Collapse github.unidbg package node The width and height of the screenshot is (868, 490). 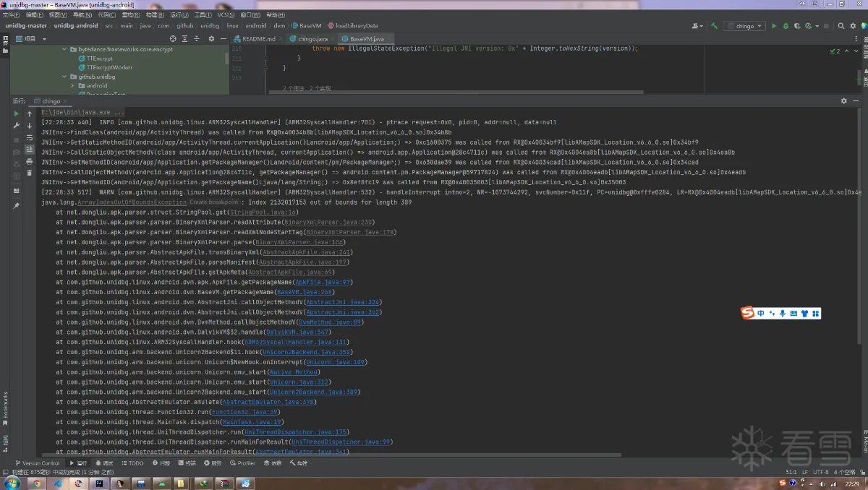(x=64, y=77)
